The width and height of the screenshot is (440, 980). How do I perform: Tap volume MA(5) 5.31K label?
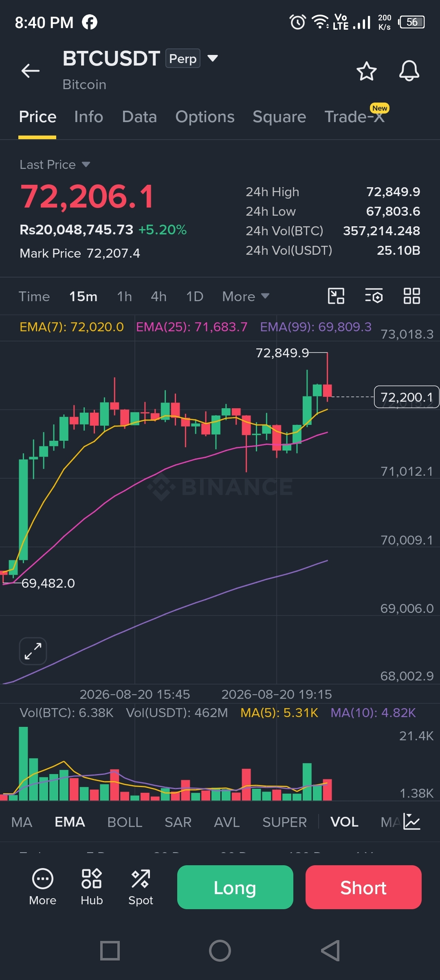[279, 713]
